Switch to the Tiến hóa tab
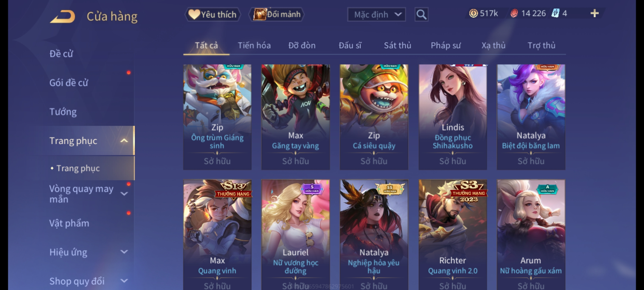Screen dimensions: 644x290 tap(254, 45)
